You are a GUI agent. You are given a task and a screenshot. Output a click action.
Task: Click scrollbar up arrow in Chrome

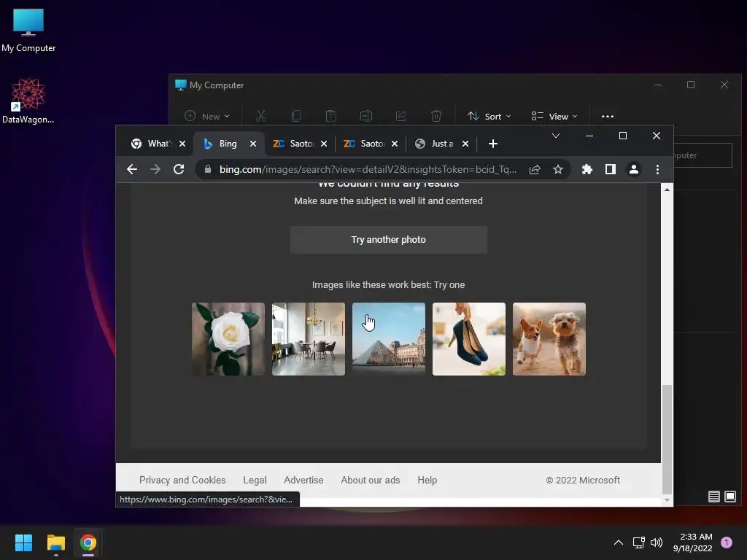coord(667,190)
